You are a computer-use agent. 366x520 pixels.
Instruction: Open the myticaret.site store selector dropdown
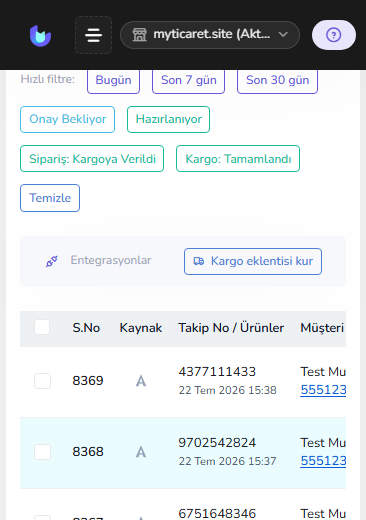[210, 35]
